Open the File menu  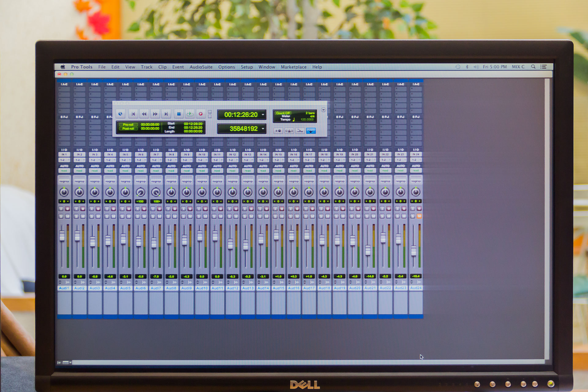(102, 67)
